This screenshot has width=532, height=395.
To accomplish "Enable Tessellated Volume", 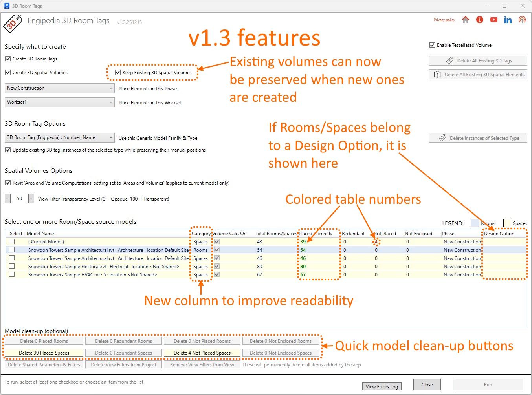I will coord(432,45).
